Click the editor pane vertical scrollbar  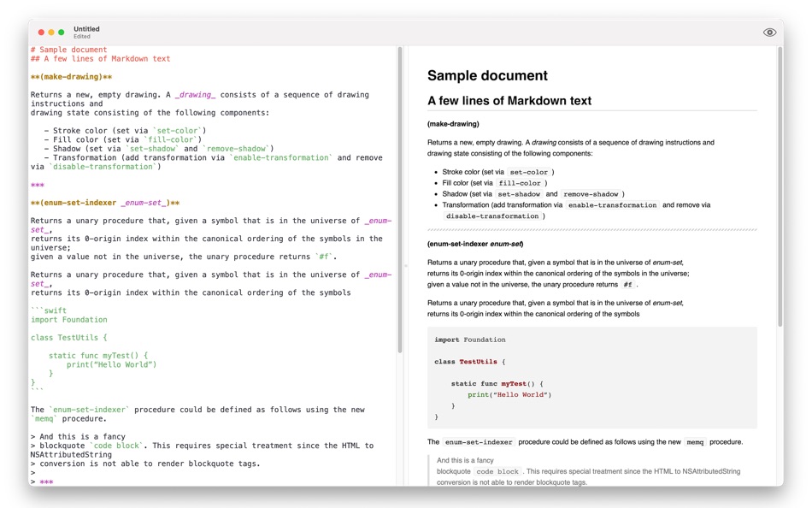click(x=400, y=199)
